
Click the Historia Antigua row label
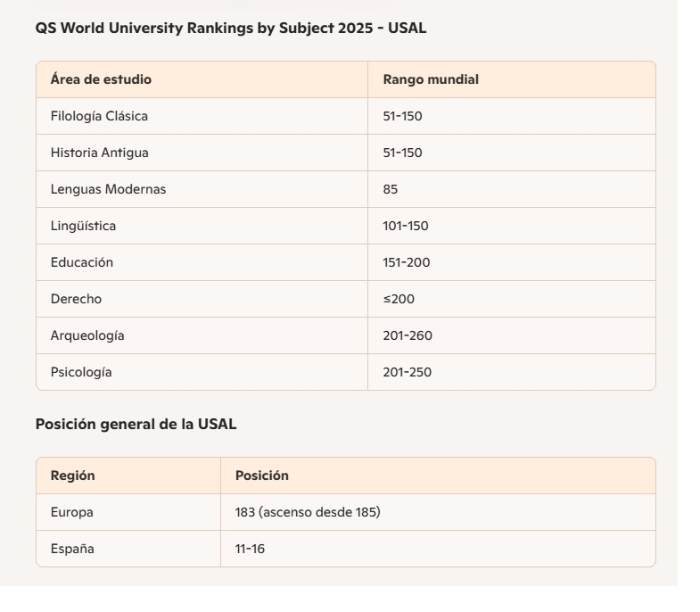click(99, 153)
